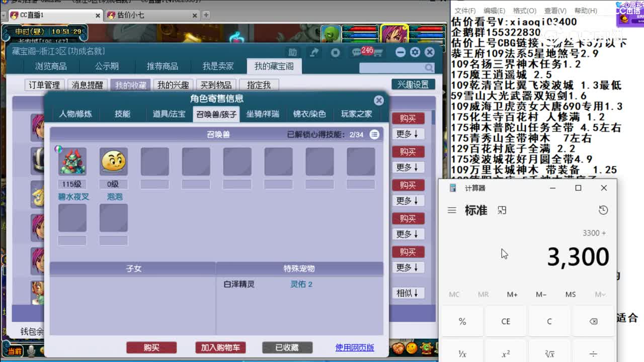Toggle Calculator keep-on-top icon

click(x=502, y=211)
